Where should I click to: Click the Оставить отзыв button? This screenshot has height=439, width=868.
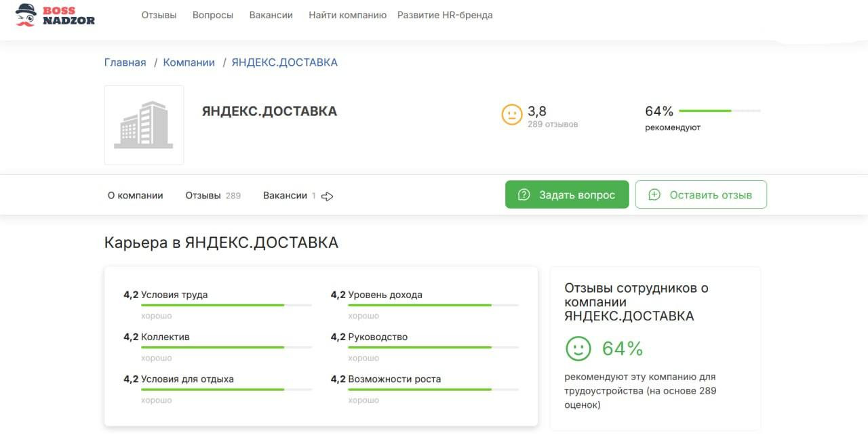tap(701, 194)
